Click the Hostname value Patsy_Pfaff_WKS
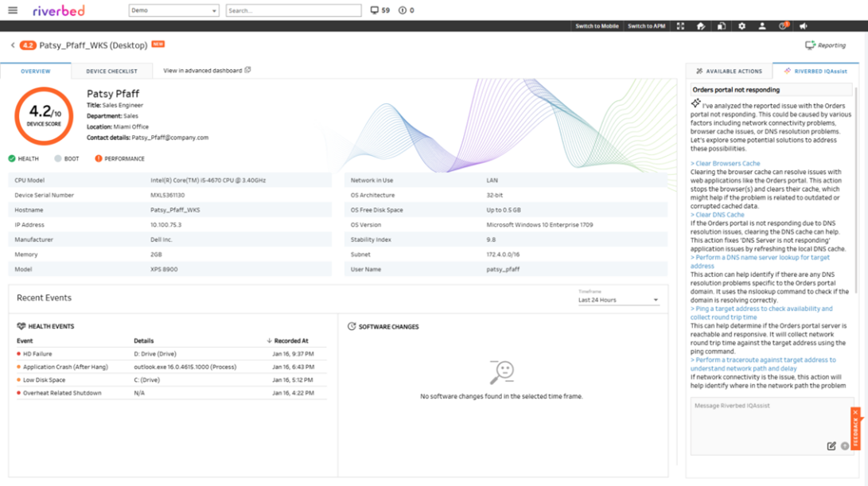The width and height of the screenshot is (868, 486). (176, 210)
